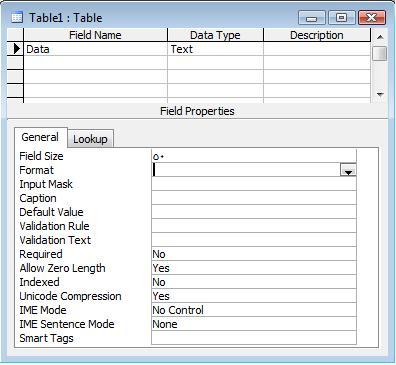Click the Validation Rule property field
This screenshot has height=365, width=396.
(254, 226)
